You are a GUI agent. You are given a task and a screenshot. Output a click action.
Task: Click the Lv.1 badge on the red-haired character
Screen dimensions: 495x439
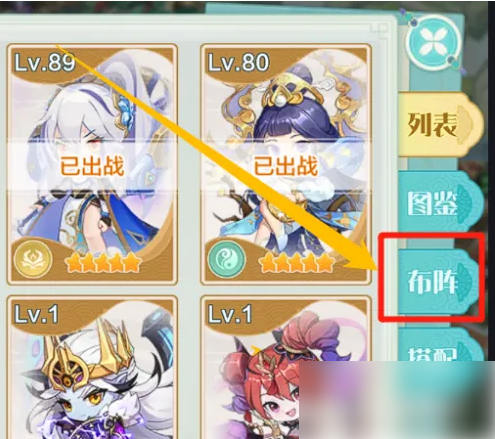point(230,314)
